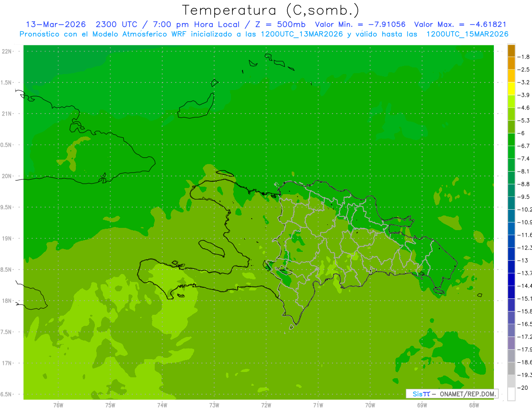The height and width of the screenshot is (411, 532).
Task: Pick the gray swatch between -18.6 and -19.3
Action: pos(511,368)
